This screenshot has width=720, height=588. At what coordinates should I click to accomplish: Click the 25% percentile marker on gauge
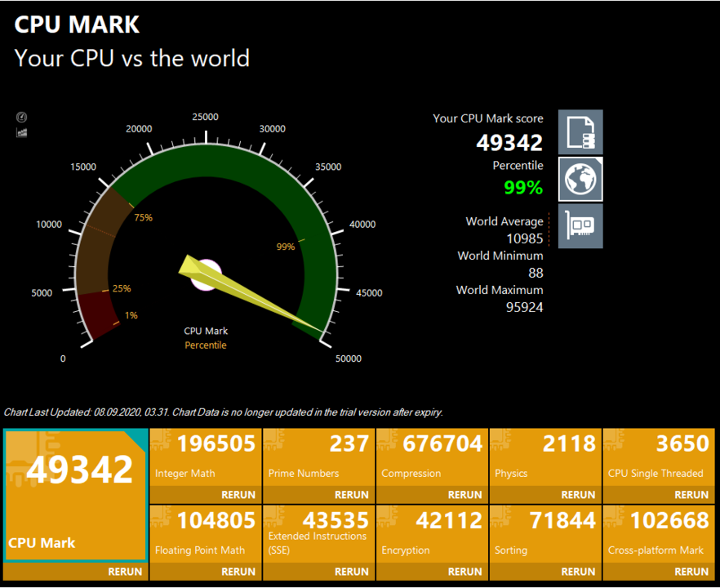(122, 288)
